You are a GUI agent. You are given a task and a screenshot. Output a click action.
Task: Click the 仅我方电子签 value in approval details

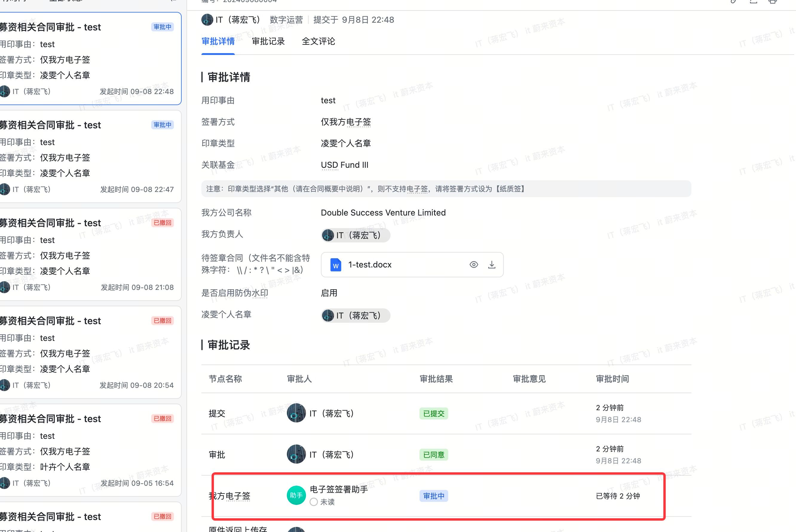point(346,122)
